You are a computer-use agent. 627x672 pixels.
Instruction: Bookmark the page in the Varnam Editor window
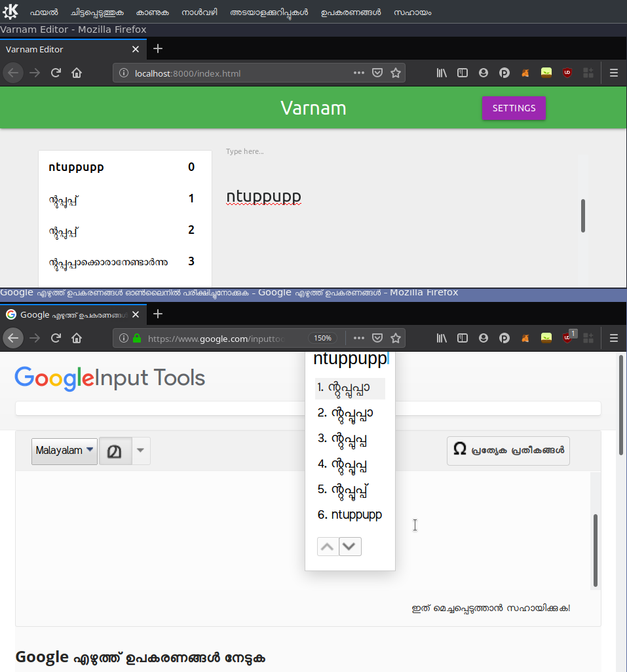(396, 73)
